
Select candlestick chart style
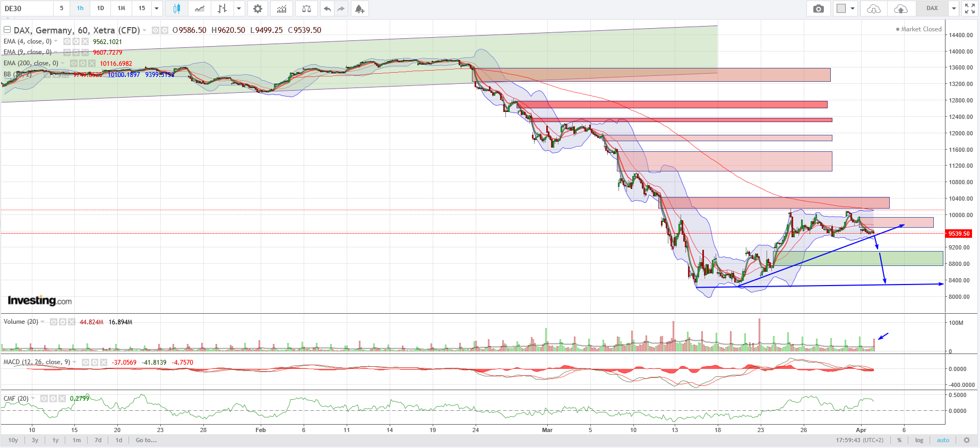tap(177, 8)
